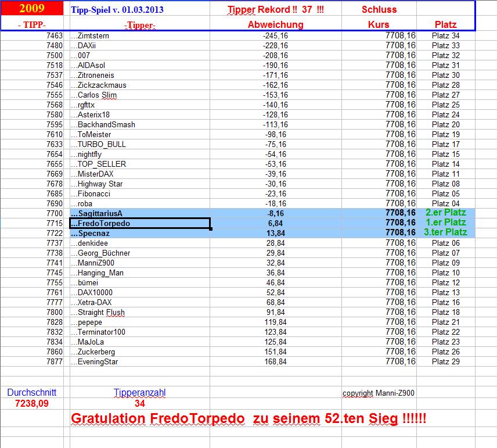Select the BackhandSmash name cell
Viewport: 497px width, 448px height.
pyautogui.click(x=140, y=124)
